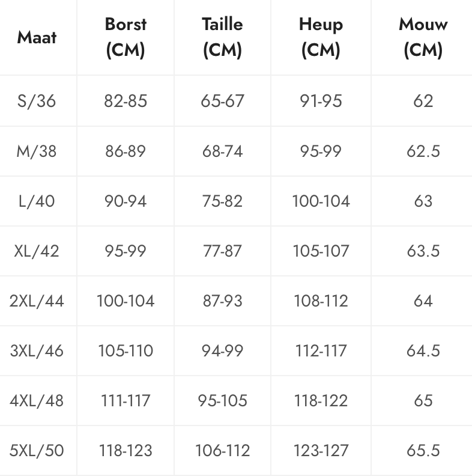Select the 123-127 hip measurement cell
This screenshot has width=472, height=476.
321,450
